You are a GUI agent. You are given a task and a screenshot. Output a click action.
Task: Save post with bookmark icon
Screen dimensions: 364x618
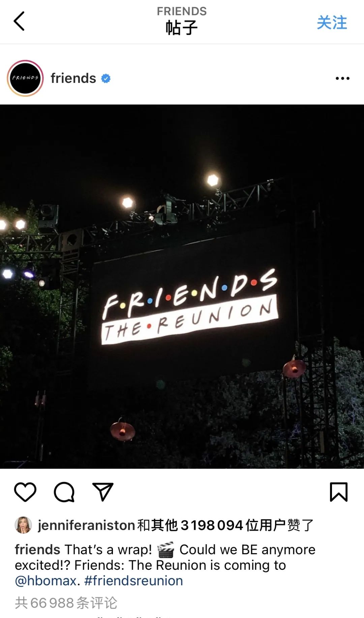point(338,492)
